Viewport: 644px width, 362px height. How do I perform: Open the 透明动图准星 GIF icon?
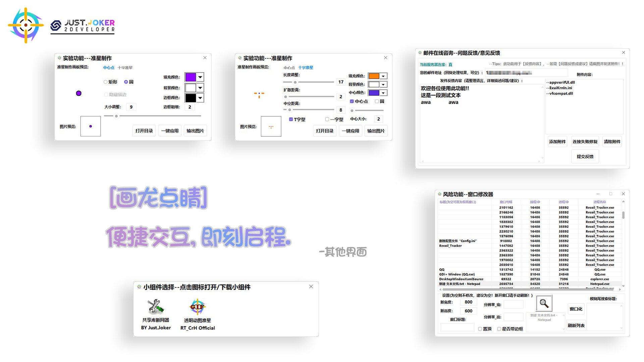(x=197, y=307)
